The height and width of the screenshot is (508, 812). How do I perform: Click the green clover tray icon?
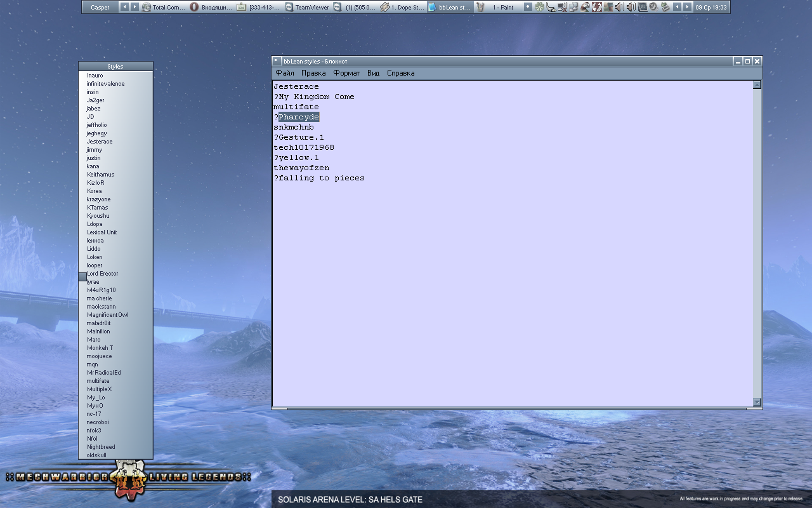click(x=539, y=7)
